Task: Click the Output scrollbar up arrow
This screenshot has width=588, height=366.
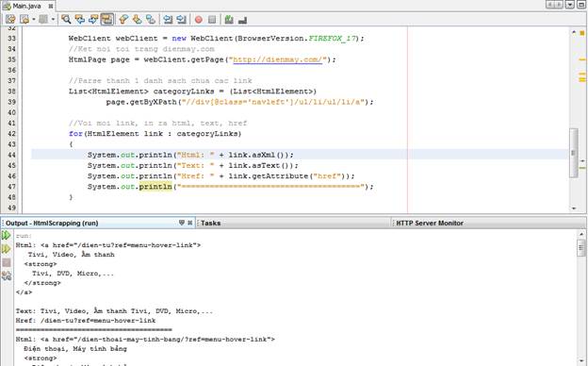Action: coord(581,234)
